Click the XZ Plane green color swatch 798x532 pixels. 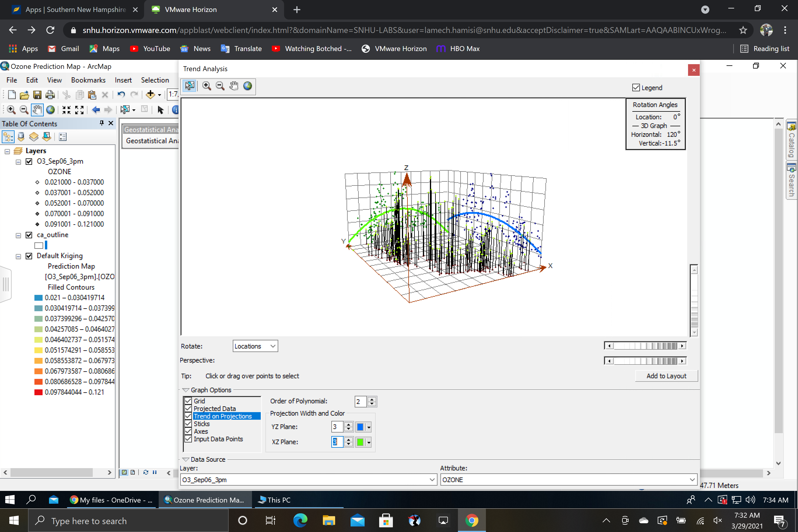point(360,442)
